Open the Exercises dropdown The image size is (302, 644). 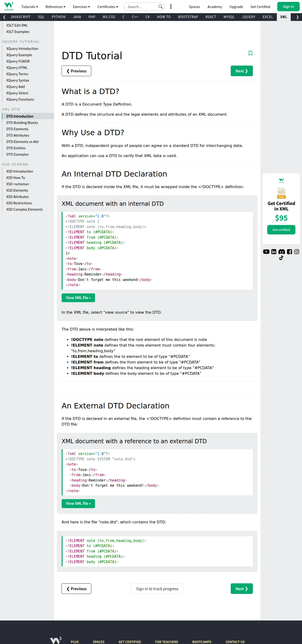tap(82, 7)
